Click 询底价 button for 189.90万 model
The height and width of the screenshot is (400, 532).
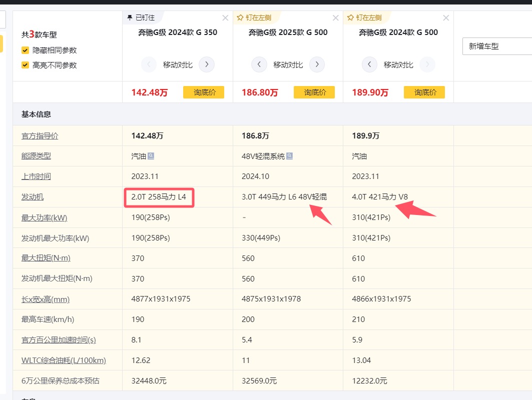click(424, 92)
